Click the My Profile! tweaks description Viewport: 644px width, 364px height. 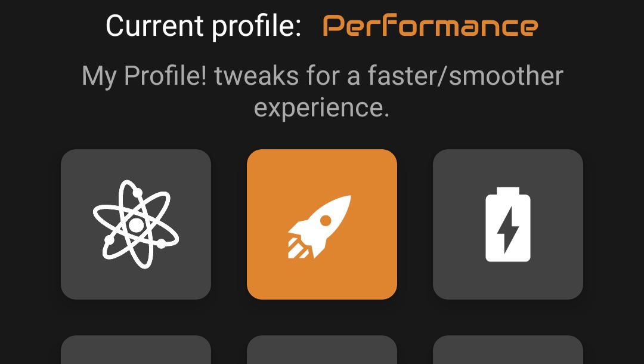coord(322,92)
